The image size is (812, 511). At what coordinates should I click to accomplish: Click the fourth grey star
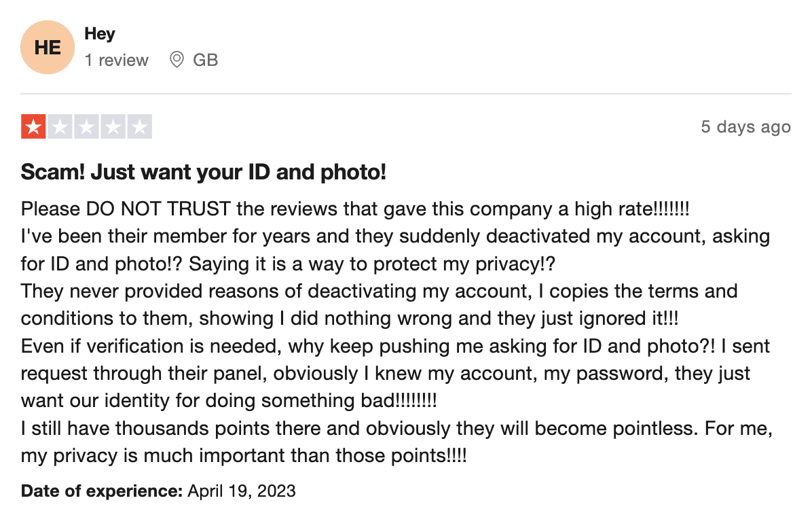[113, 126]
